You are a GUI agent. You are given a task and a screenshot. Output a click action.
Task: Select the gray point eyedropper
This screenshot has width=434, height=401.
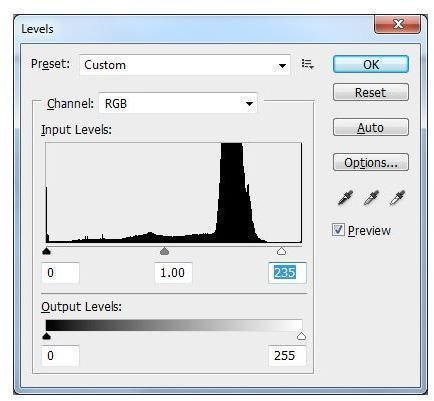[x=371, y=198]
